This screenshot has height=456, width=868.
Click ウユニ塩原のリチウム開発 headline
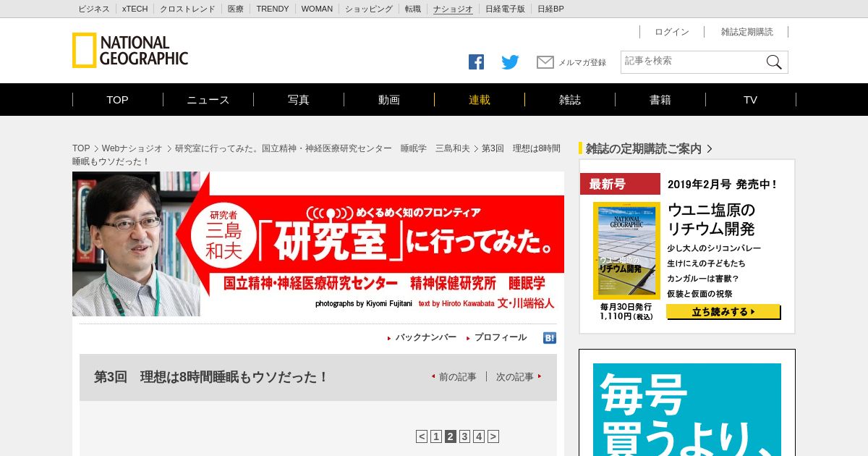pyautogui.click(x=711, y=219)
